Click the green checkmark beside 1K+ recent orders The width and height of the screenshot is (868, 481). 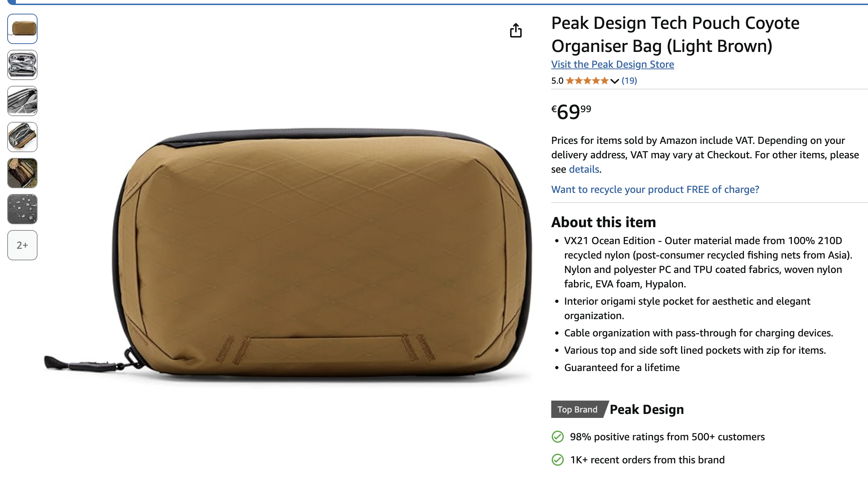click(x=557, y=460)
